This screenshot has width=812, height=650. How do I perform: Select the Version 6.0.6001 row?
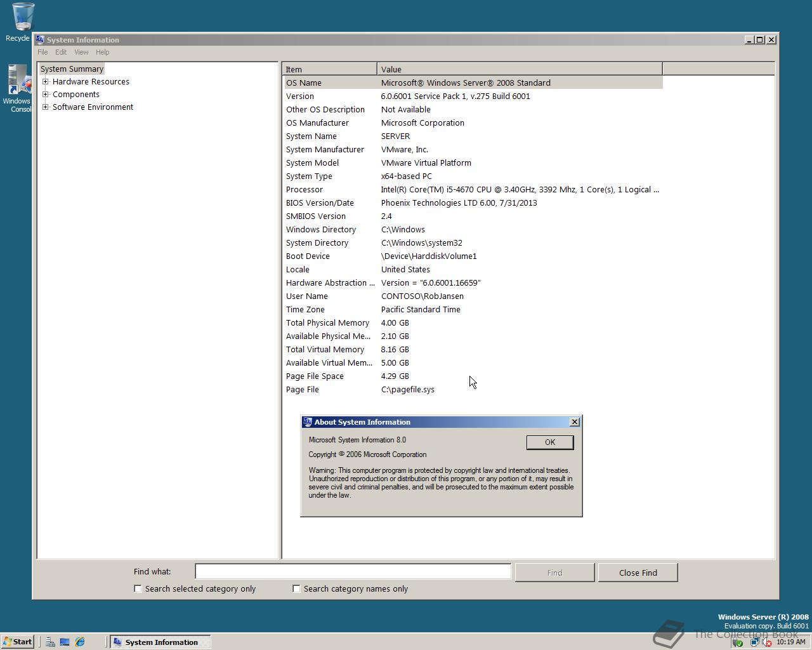point(473,96)
